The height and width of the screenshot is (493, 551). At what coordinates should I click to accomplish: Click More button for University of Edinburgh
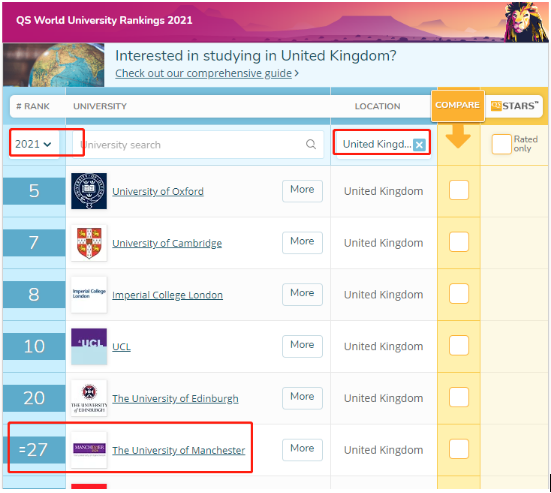click(302, 398)
